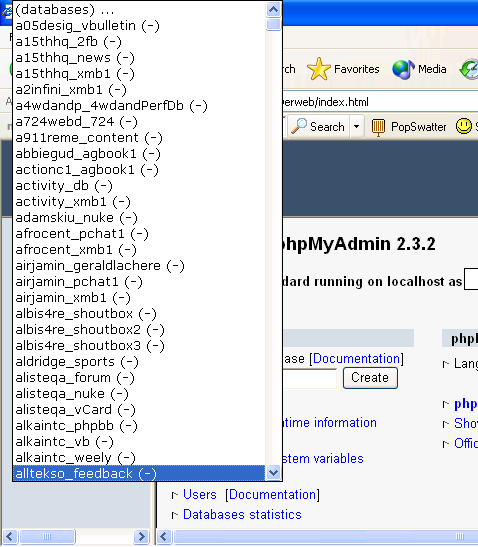Pick airjamin_pchat1 entry
This screenshot has height=547, width=478.
click(139, 282)
